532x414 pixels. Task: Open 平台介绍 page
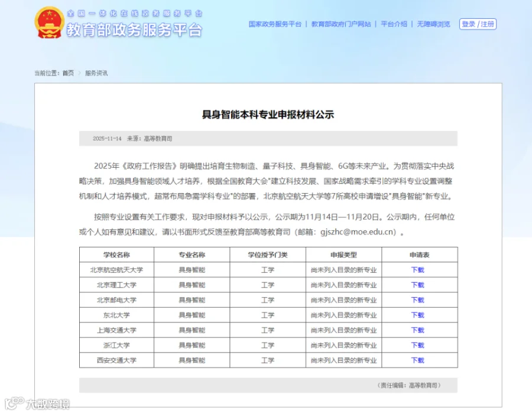[x=394, y=24]
